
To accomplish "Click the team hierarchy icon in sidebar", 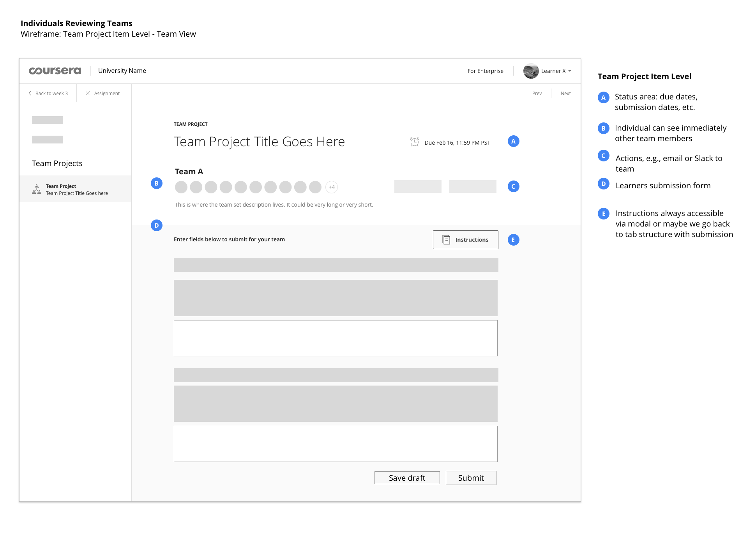I will pyautogui.click(x=37, y=189).
